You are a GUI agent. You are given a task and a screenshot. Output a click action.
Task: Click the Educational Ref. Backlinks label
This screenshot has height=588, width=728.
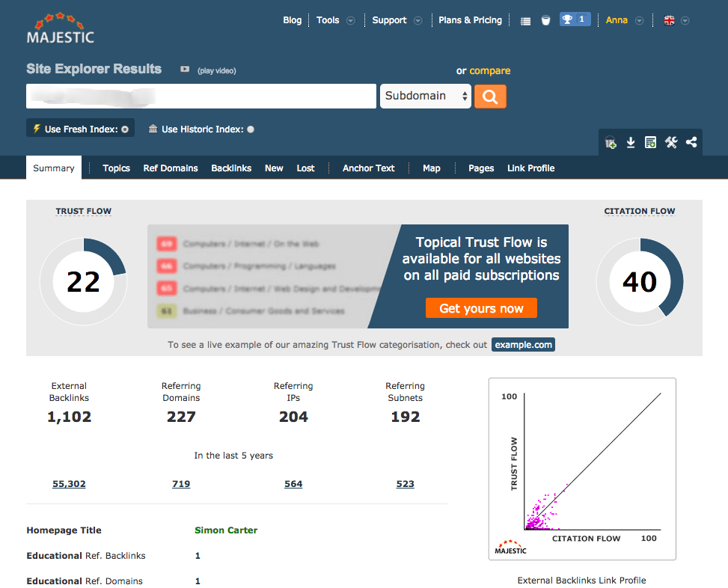point(86,556)
